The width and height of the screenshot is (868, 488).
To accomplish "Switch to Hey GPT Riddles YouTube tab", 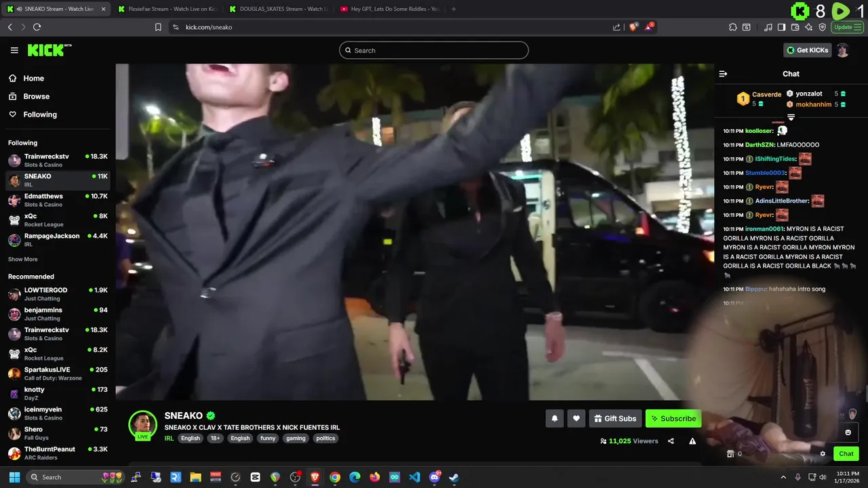I will 389,9.
